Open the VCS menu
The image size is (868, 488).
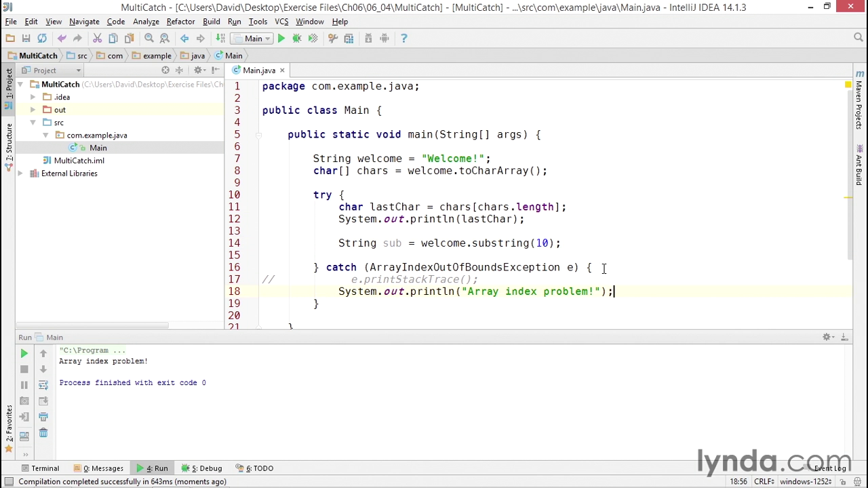[x=281, y=22]
